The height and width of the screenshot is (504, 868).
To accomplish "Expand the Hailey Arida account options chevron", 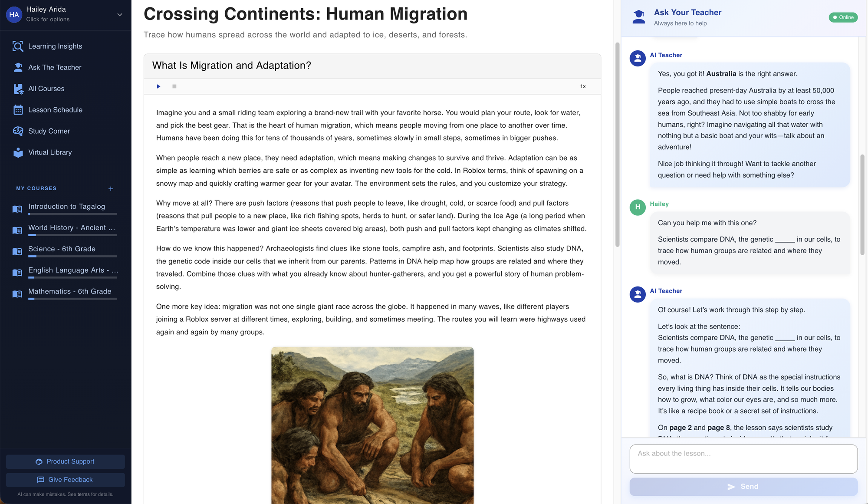I will pos(120,15).
